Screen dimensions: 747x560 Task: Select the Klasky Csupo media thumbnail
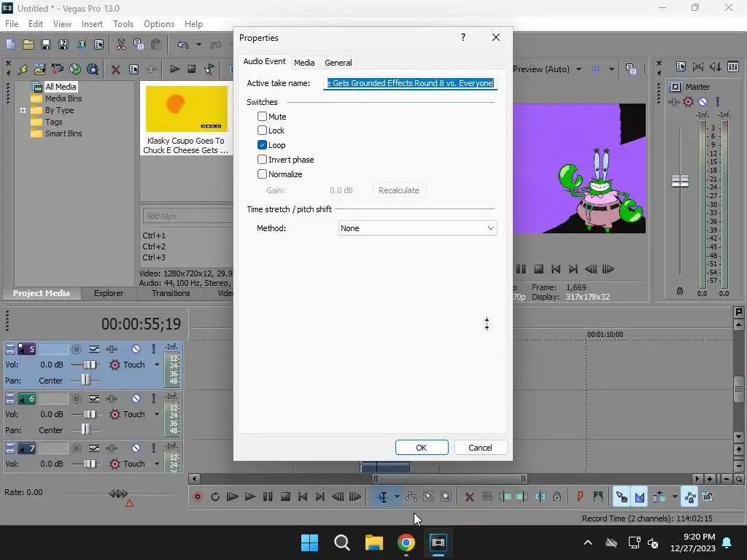pyautogui.click(x=186, y=109)
